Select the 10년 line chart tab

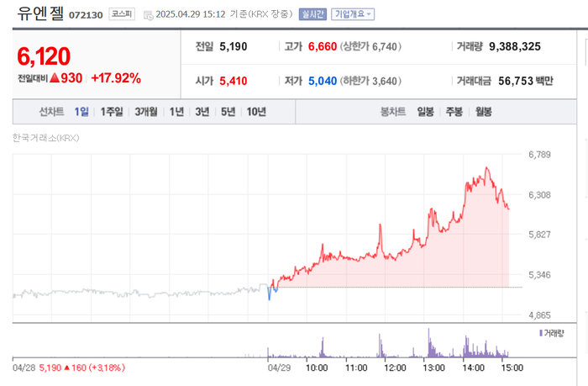(x=256, y=112)
